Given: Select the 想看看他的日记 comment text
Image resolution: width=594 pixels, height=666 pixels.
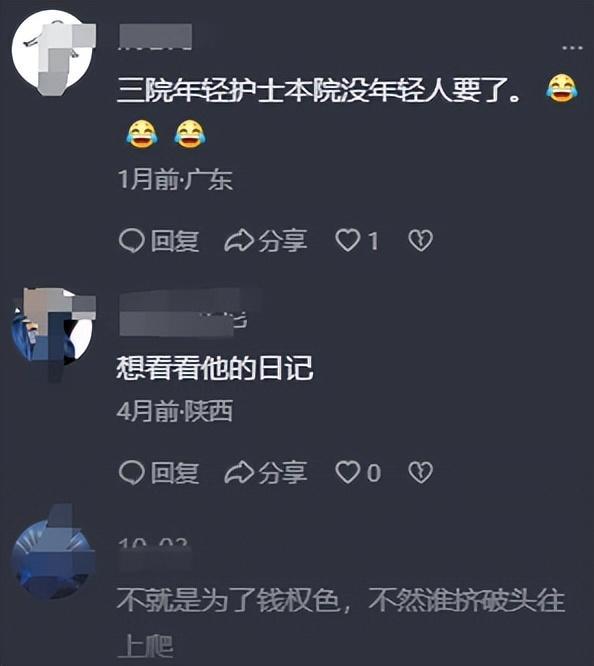Looking at the screenshot, I should pyautogui.click(x=215, y=368).
